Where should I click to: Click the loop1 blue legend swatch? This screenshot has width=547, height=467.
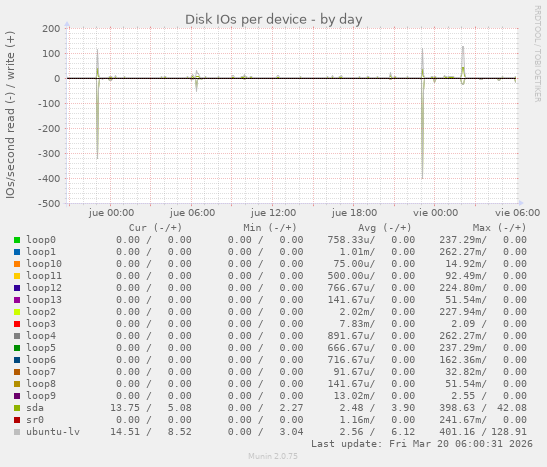point(17,252)
